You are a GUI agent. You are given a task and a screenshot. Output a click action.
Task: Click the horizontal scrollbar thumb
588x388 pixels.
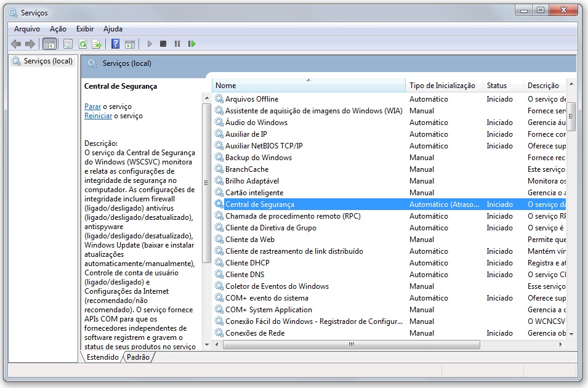pos(352,344)
